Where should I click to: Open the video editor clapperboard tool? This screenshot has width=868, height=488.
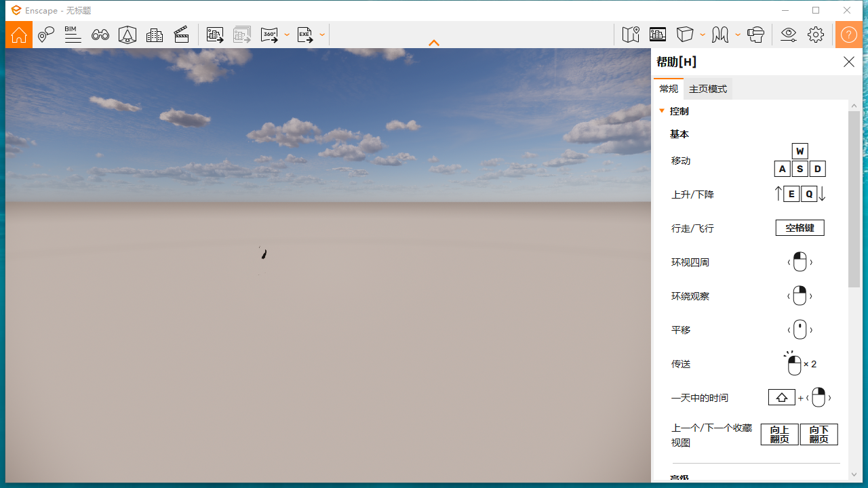coord(181,35)
